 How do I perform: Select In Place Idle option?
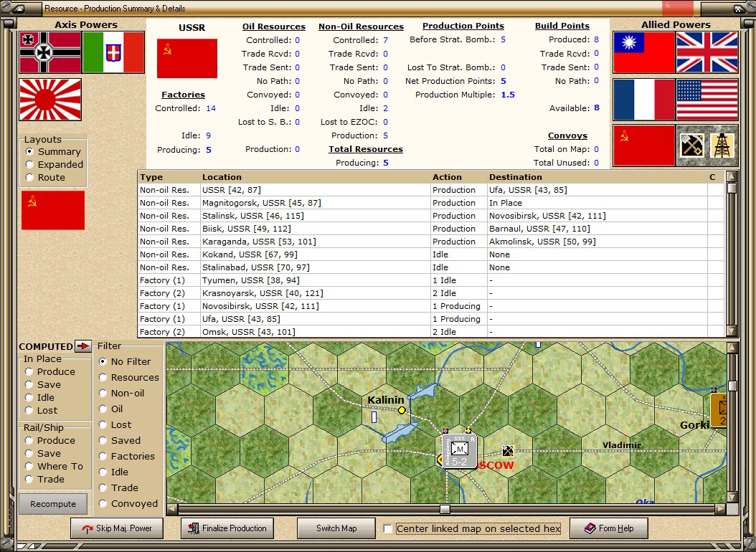pyautogui.click(x=29, y=397)
